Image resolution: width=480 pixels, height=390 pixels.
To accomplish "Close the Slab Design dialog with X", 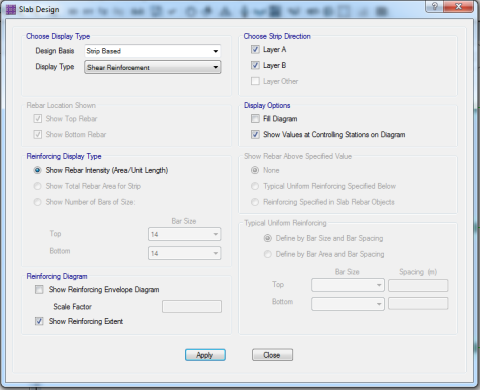I will [x=458, y=6].
